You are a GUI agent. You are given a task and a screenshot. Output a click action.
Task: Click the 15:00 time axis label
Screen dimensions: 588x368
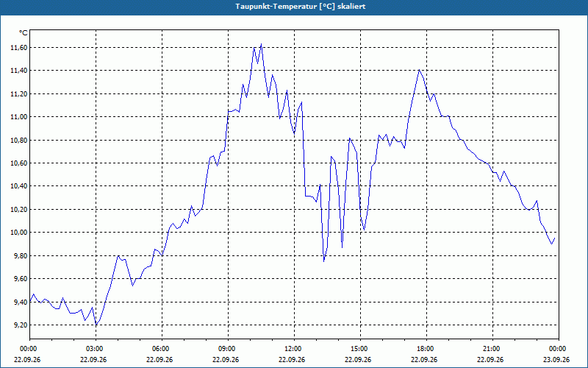360,349
